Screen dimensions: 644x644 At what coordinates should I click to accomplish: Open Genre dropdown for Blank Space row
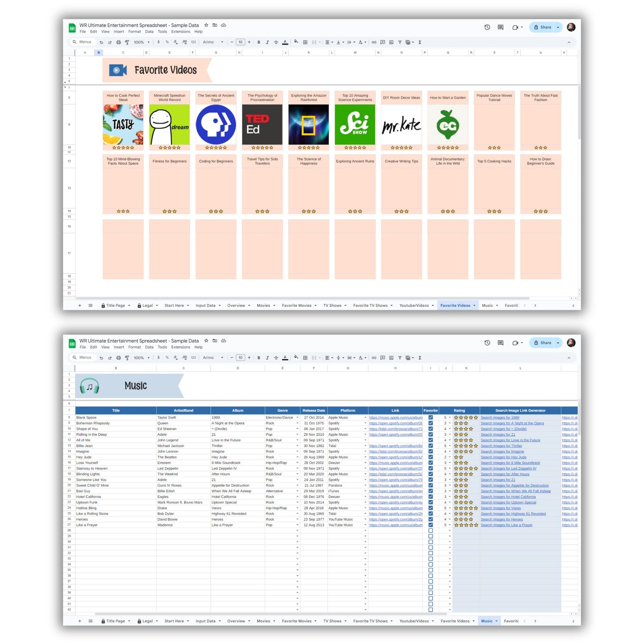(297, 418)
